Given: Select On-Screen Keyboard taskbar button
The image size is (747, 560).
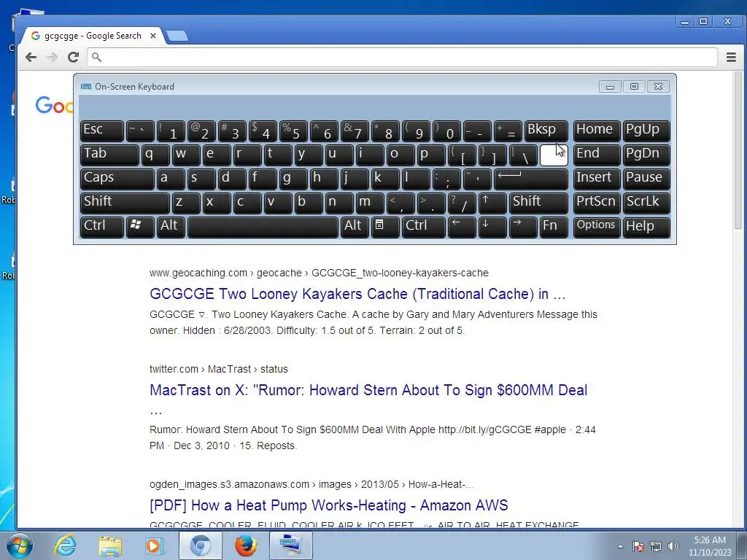Looking at the screenshot, I should point(290,545).
